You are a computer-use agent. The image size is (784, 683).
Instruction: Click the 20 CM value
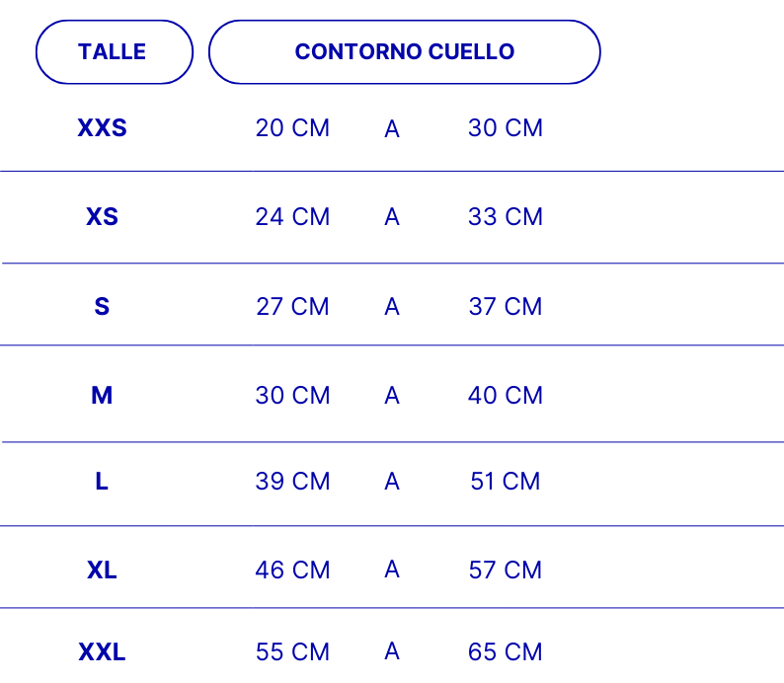(292, 128)
